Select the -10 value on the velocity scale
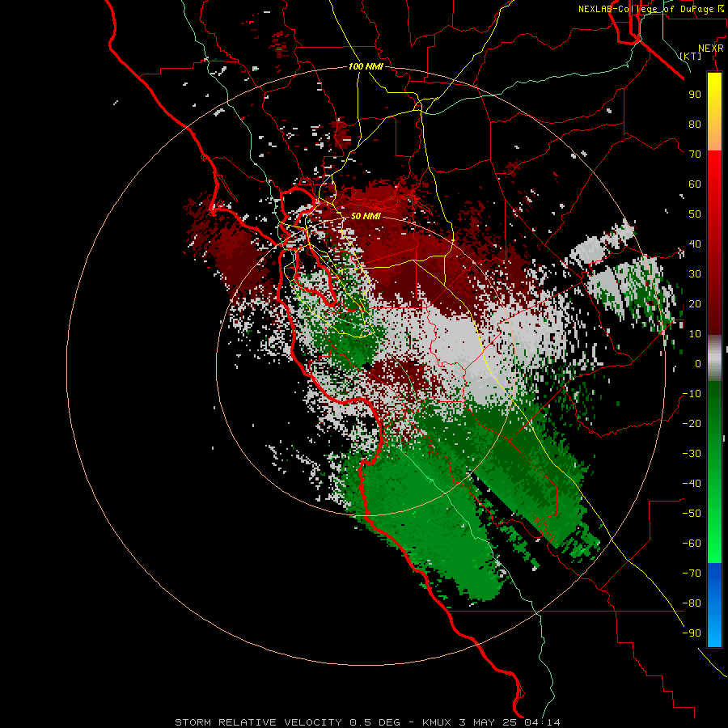The width and height of the screenshot is (728, 728). click(x=692, y=394)
